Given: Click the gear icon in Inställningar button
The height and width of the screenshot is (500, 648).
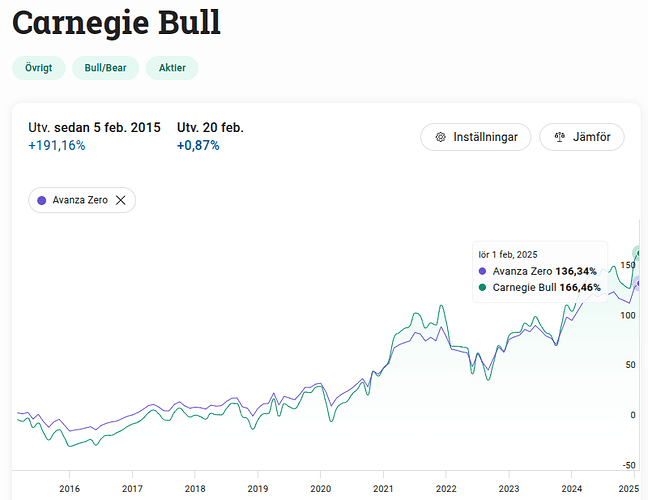Looking at the screenshot, I should tap(441, 137).
